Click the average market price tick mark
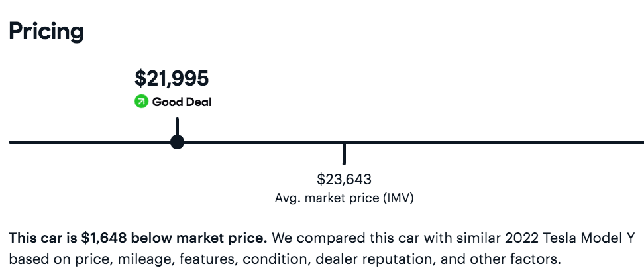 344,154
